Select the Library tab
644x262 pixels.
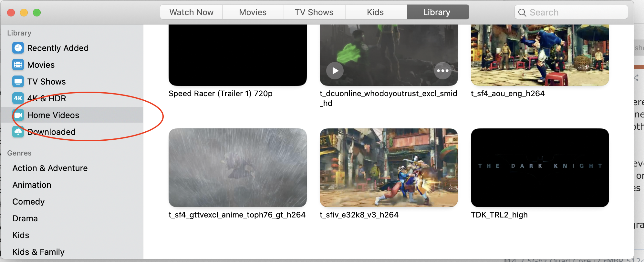(x=438, y=12)
